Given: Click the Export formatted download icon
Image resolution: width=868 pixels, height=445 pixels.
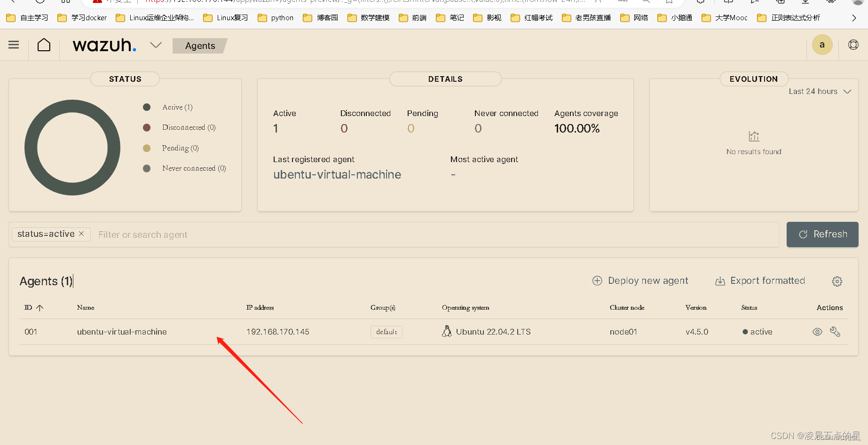Looking at the screenshot, I should tap(720, 281).
